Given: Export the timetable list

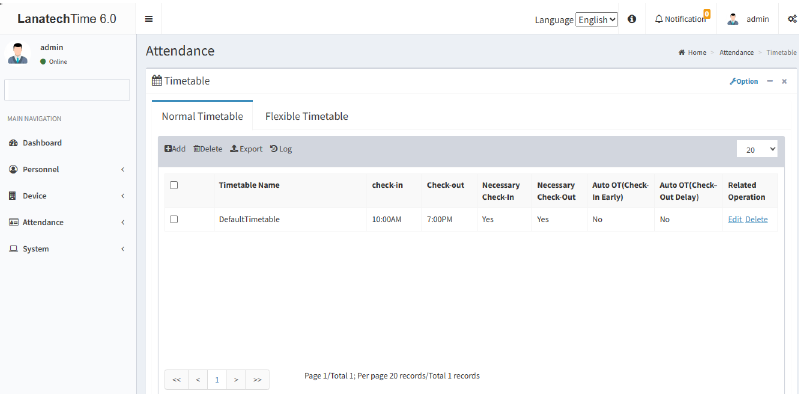Looking at the screenshot, I should point(246,149).
